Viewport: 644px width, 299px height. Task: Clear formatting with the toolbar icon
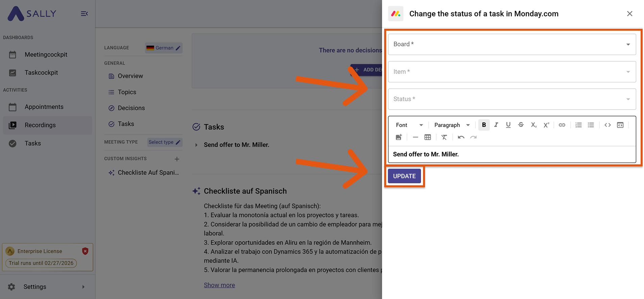pos(444,137)
